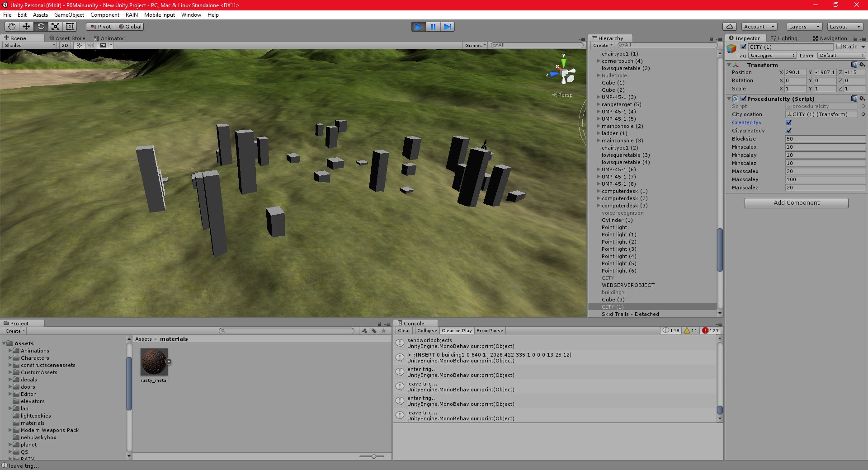This screenshot has height=470, width=868.
Task: Open the Shaded draw mode dropdown
Action: click(29, 45)
